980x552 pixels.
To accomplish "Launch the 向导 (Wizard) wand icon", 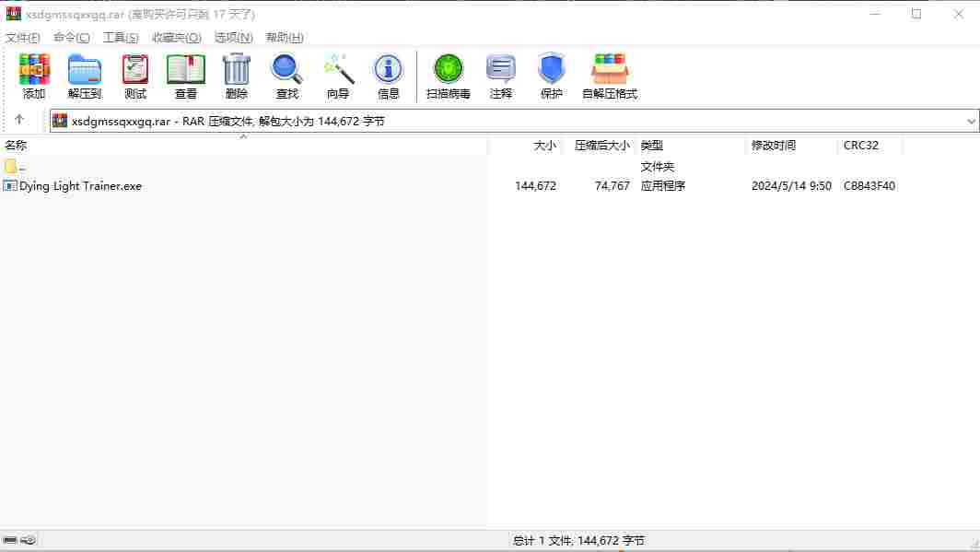I will coord(337,76).
